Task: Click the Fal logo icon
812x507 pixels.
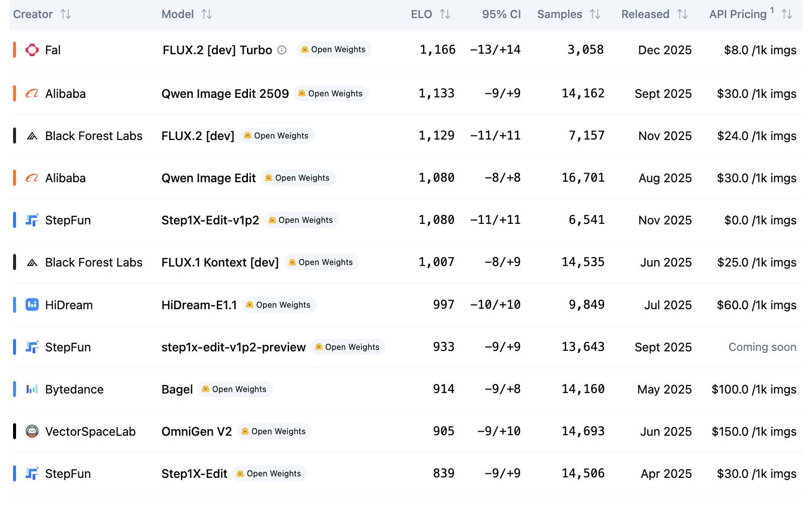Action: [32, 50]
